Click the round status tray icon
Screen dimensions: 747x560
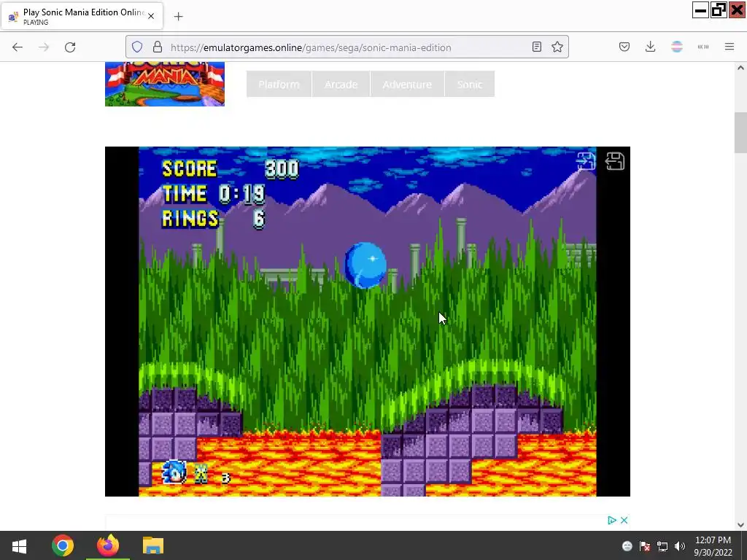627,546
